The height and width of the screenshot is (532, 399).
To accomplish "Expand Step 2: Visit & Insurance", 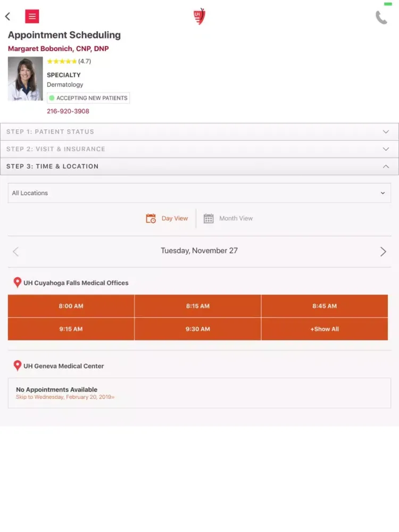I will click(199, 149).
